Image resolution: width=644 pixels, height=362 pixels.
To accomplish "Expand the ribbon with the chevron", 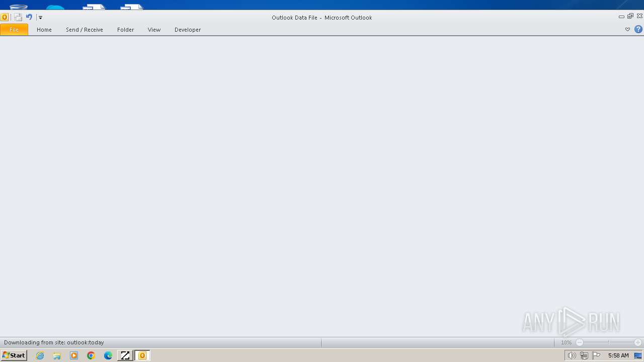I will 627,30.
